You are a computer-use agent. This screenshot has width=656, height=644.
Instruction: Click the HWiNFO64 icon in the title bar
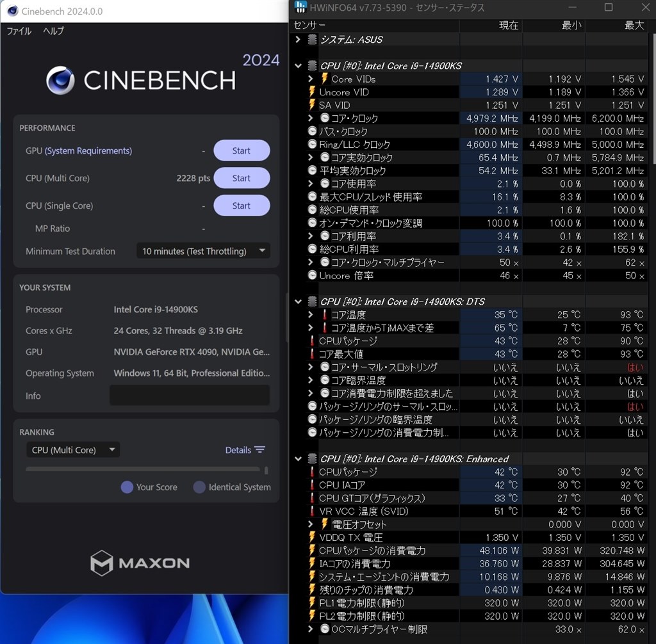coord(301,7)
